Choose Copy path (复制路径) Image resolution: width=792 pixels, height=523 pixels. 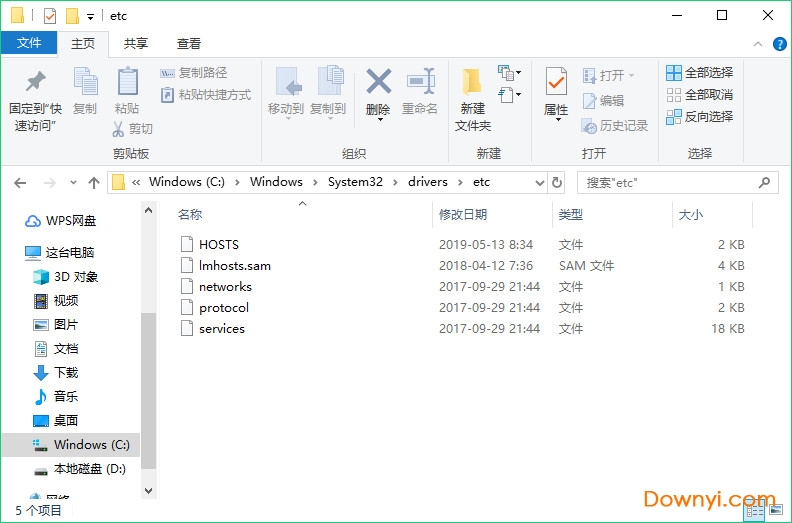[x=194, y=73]
